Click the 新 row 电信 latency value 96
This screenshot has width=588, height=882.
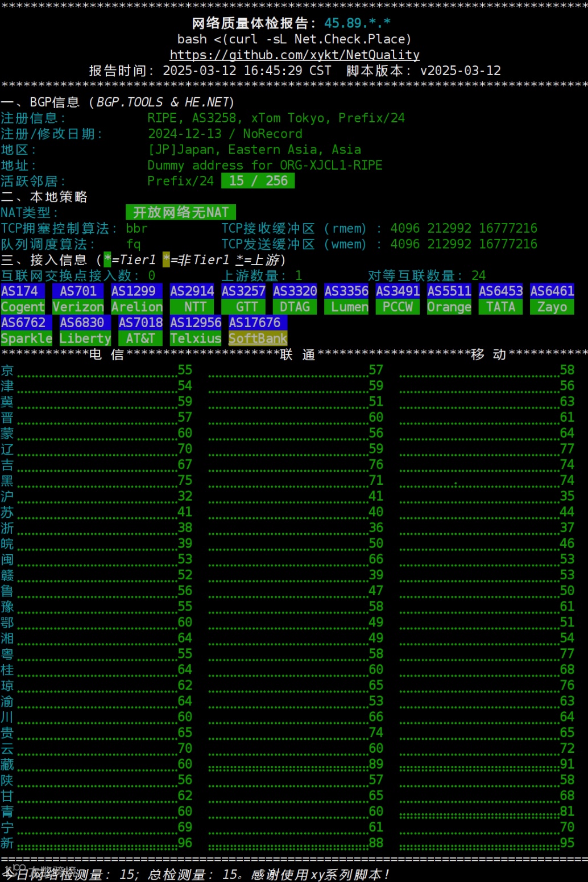click(185, 843)
